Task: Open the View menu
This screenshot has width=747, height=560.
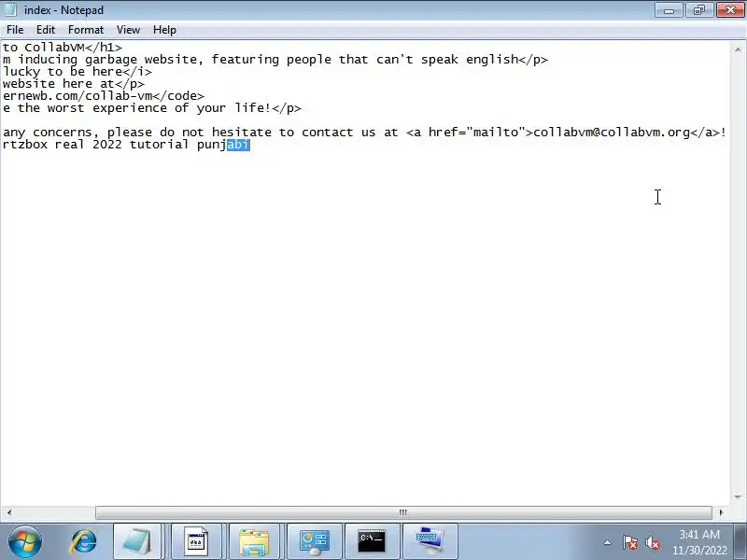Action: click(x=128, y=30)
